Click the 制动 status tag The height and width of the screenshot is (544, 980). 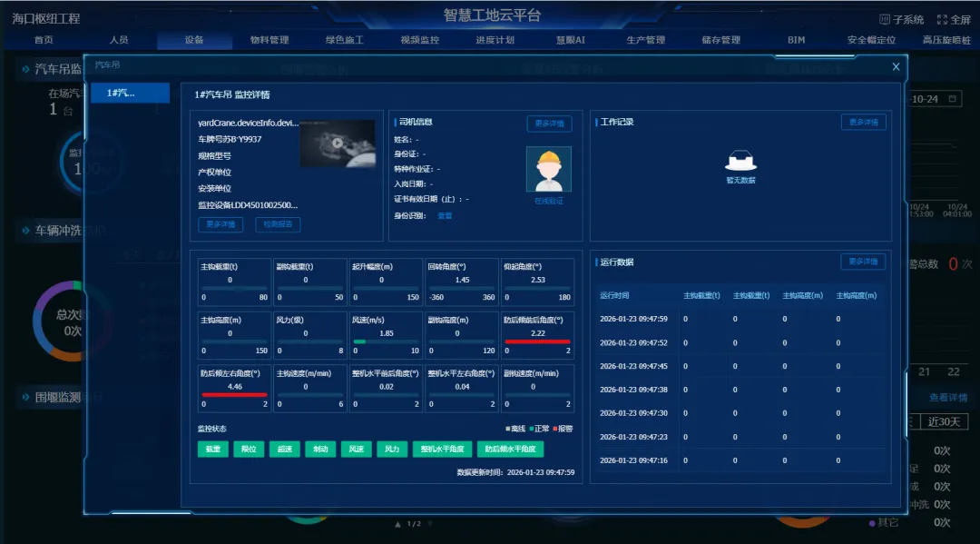click(x=320, y=449)
